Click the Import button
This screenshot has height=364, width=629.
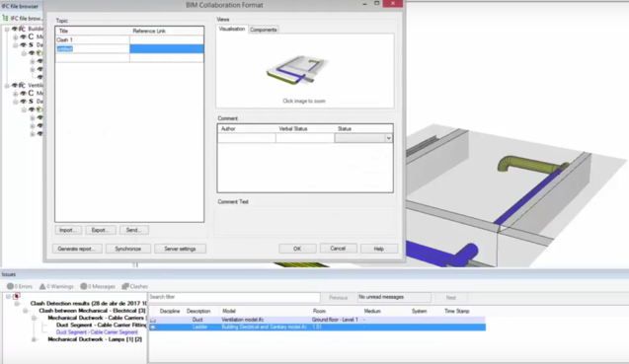(x=68, y=230)
